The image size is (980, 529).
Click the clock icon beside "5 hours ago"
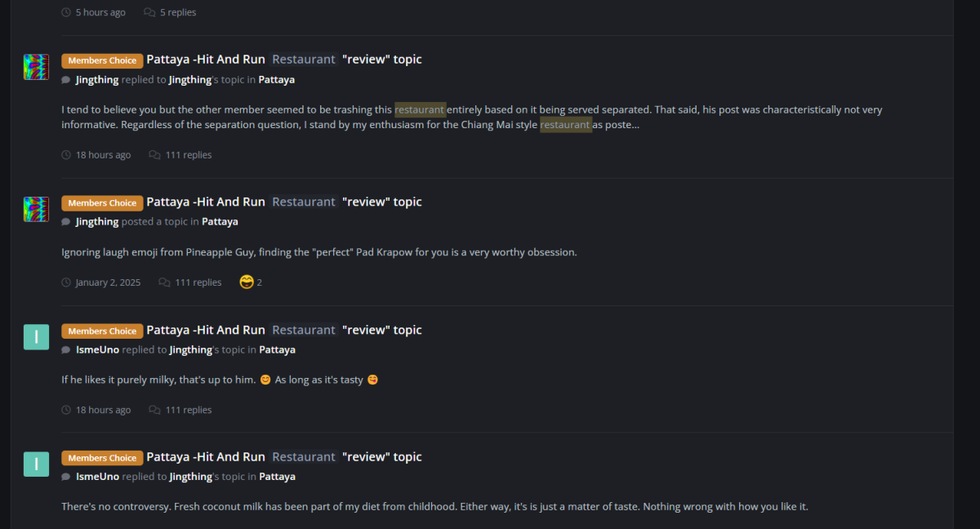pos(66,12)
